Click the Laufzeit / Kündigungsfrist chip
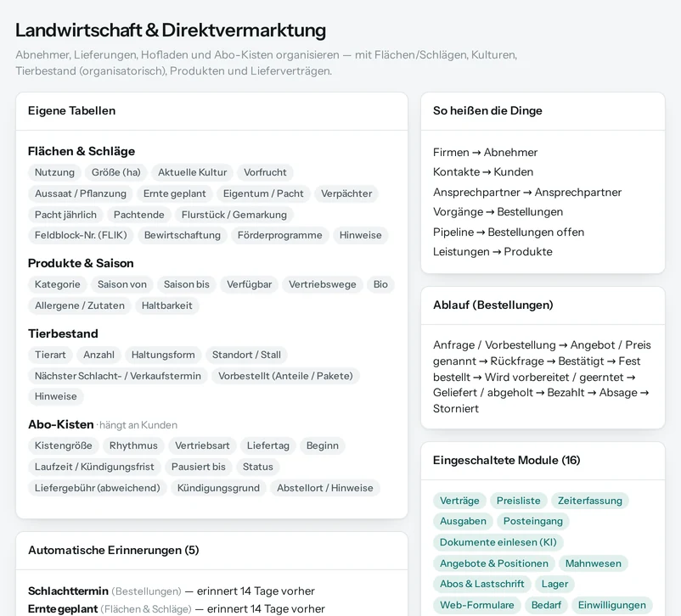681x616 pixels. coord(94,468)
